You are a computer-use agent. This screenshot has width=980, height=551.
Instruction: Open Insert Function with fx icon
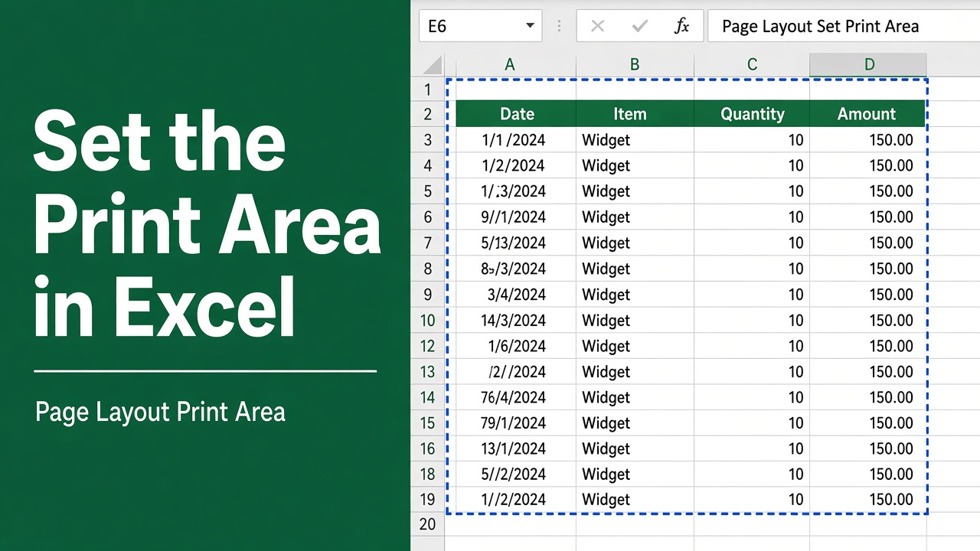681,26
